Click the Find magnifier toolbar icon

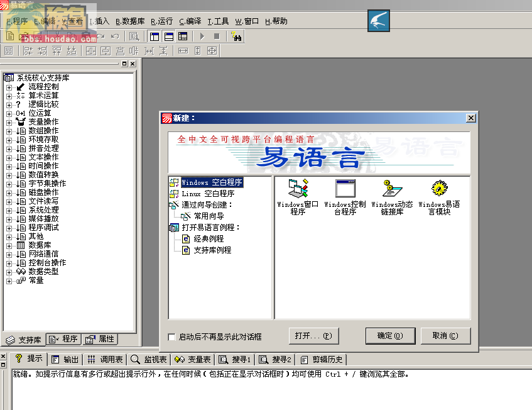(134, 36)
